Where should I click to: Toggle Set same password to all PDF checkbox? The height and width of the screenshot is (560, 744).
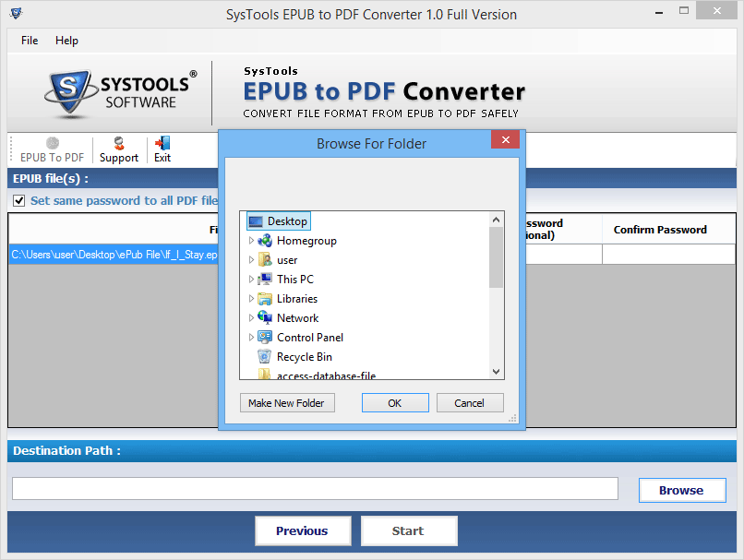click(19, 200)
